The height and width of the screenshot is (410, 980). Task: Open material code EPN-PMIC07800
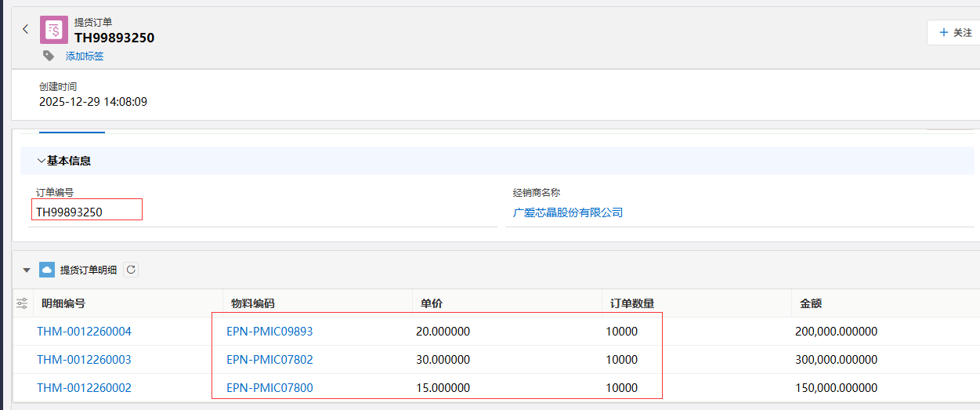tap(269, 388)
